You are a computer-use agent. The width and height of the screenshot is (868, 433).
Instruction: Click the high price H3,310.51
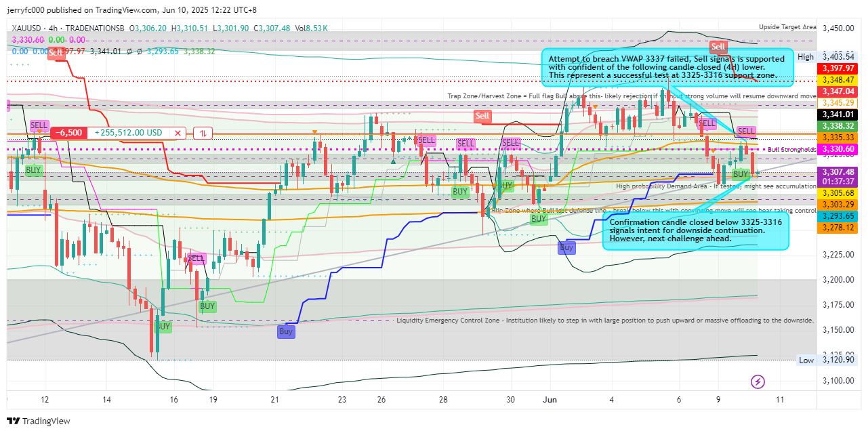(x=190, y=28)
